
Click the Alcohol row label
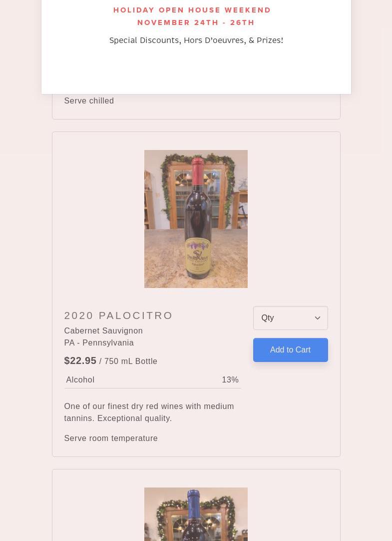(x=80, y=380)
